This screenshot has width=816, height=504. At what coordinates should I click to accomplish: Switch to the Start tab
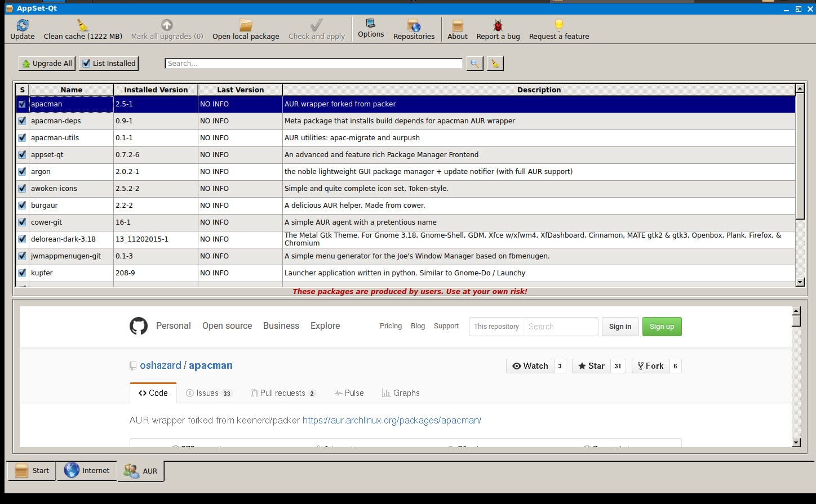(32, 470)
